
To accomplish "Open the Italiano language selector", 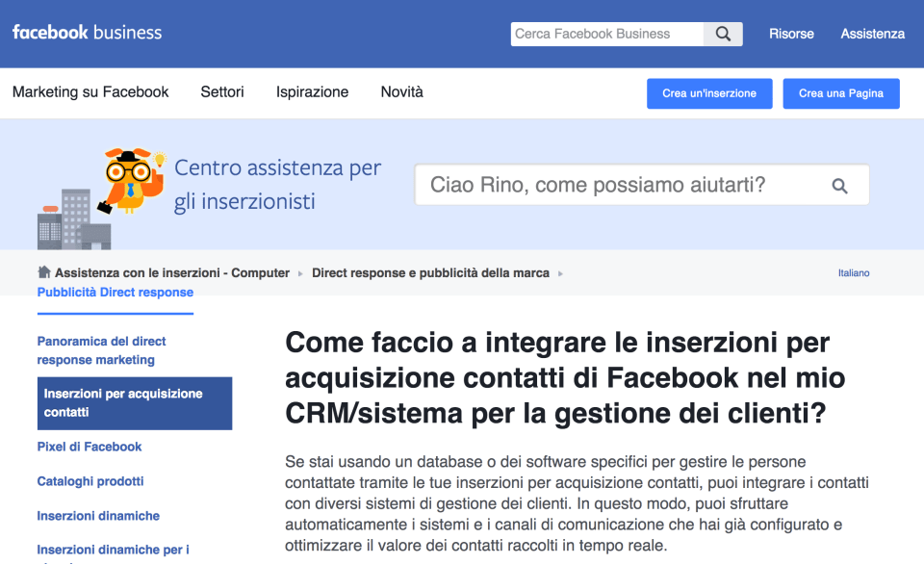I will click(853, 273).
